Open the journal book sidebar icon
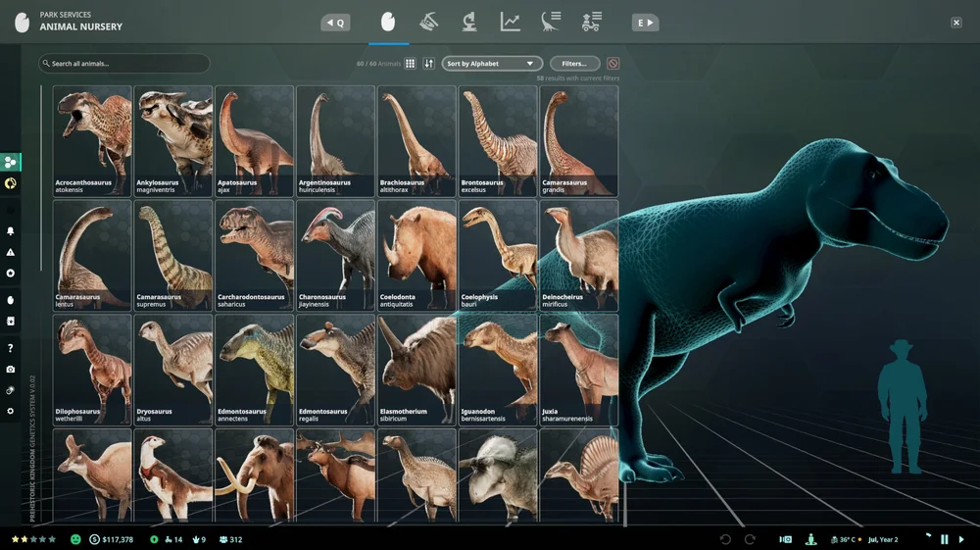Viewport: 980px width, 550px height. pos(10,322)
